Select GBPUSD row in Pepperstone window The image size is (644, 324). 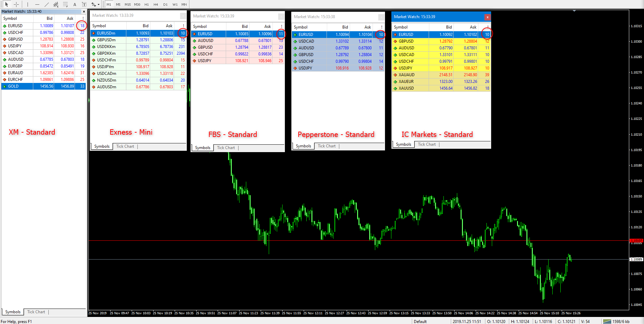coord(338,55)
